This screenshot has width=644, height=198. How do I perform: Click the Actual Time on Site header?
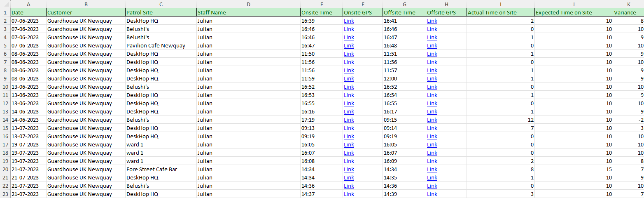501,12
